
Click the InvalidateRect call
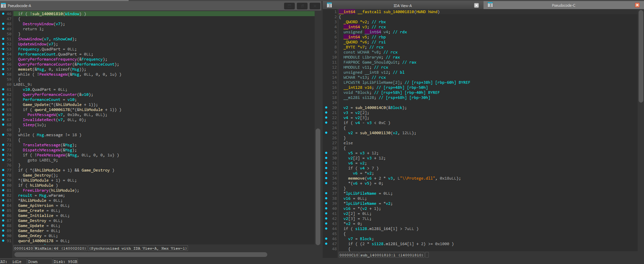click(39, 120)
